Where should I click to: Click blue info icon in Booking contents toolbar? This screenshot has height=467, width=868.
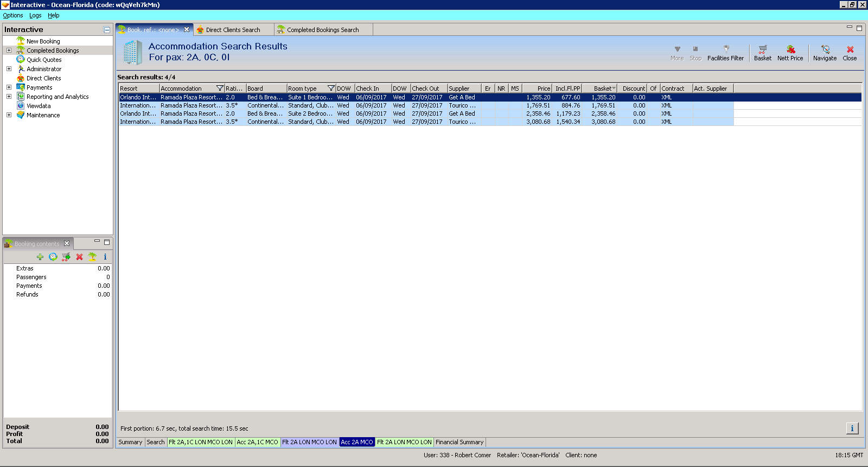pyautogui.click(x=105, y=257)
